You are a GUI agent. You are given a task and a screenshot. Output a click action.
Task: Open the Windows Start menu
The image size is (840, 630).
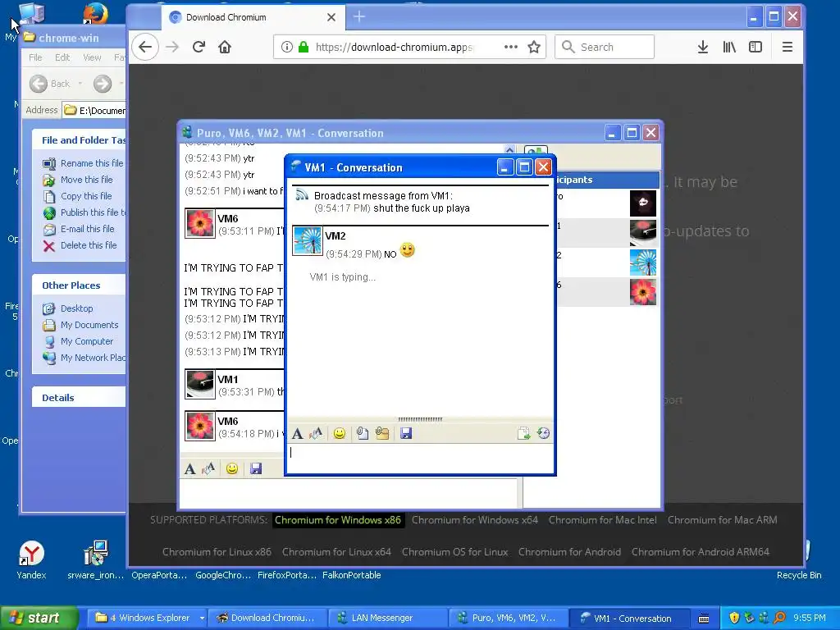tap(39, 618)
